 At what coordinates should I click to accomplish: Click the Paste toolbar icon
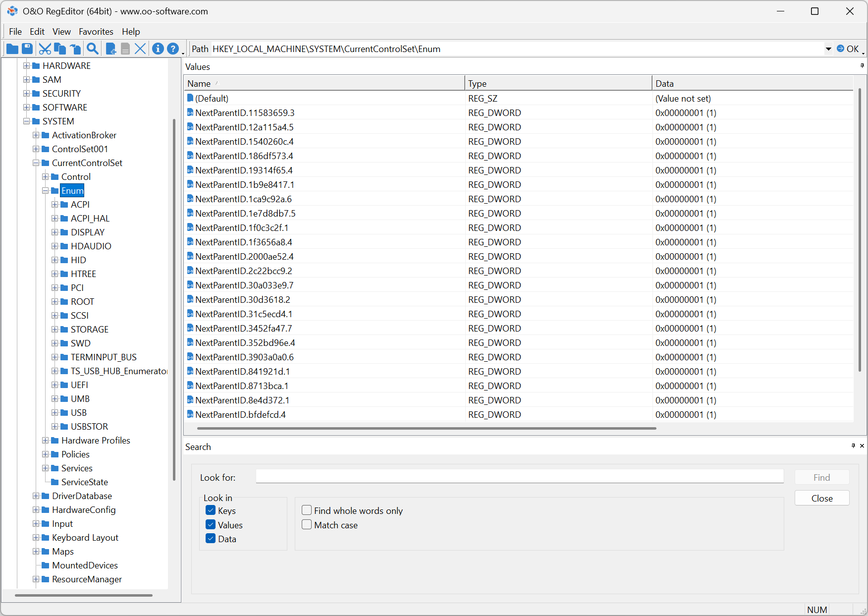[x=75, y=49]
